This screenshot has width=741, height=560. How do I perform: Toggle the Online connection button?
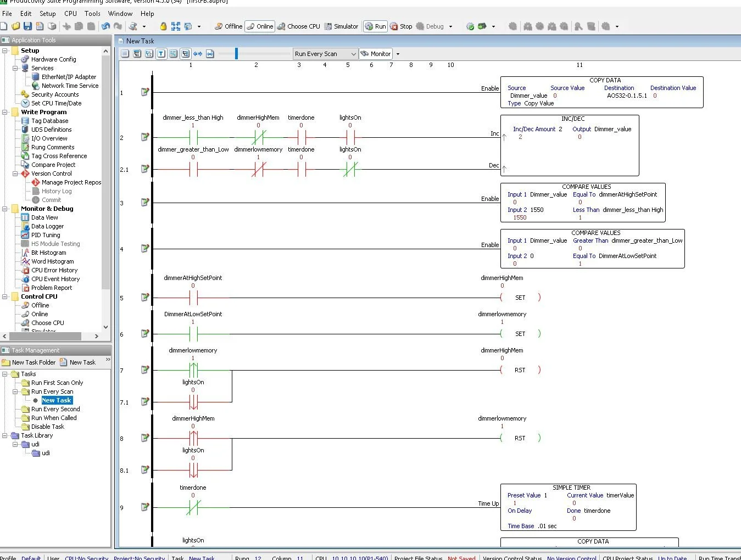coord(259,26)
